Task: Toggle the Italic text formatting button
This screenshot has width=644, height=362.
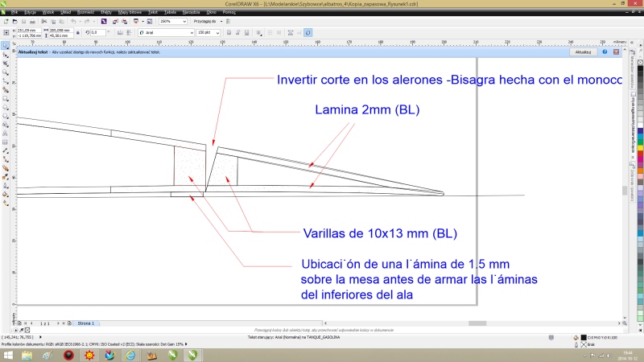Action: pyautogui.click(x=238, y=32)
